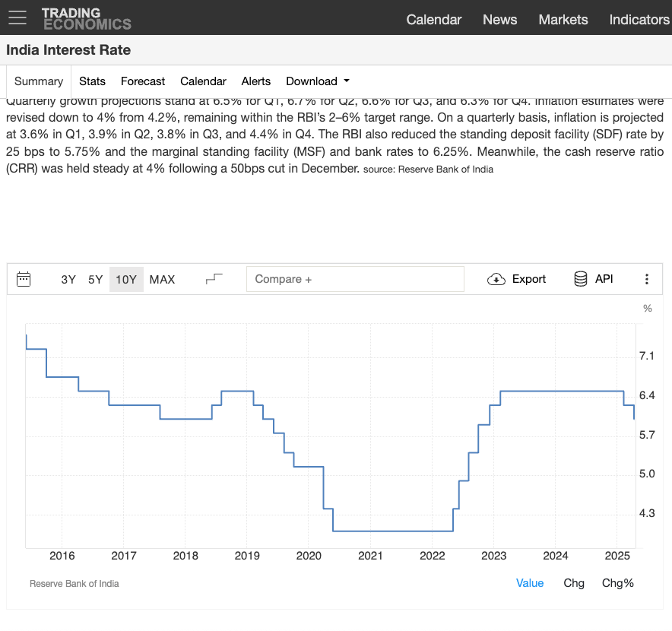Select the 3Y time range
Viewport: 672px width, 631px height.
coord(68,279)
